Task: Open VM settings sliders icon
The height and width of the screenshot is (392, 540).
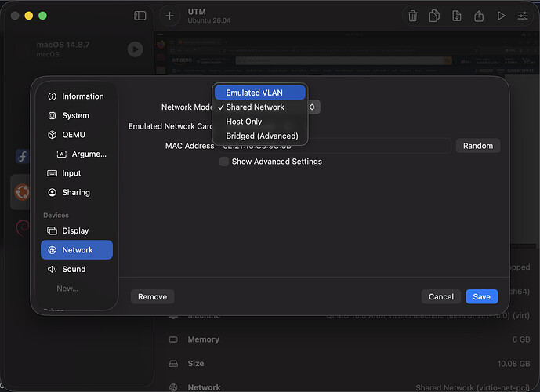Action: point(523,16)
